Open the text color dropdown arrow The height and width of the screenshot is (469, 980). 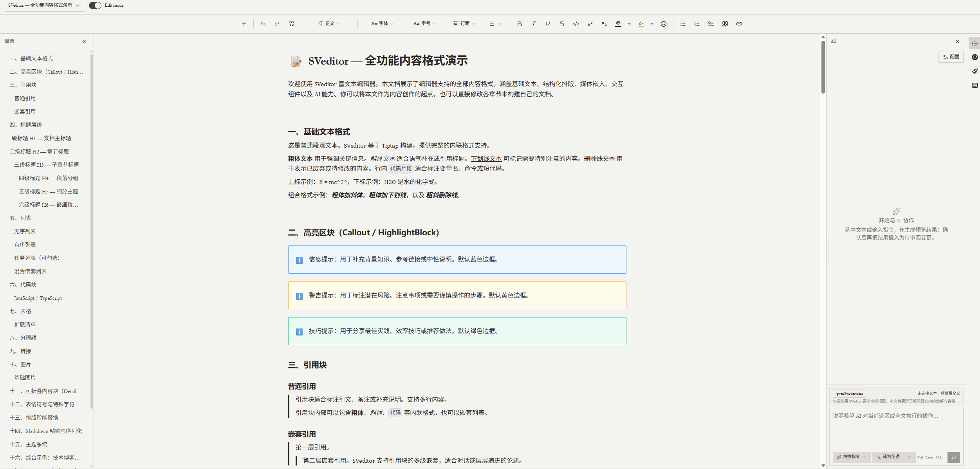click(629, 24)
